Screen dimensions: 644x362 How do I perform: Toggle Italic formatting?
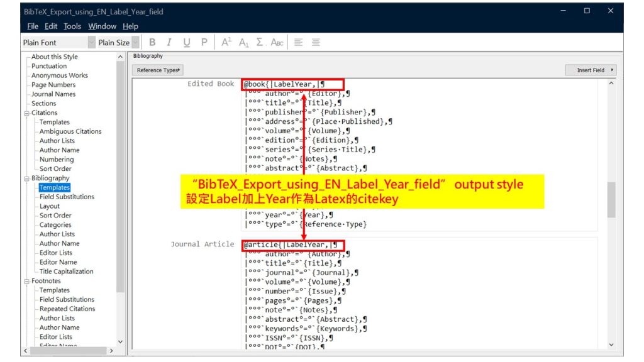(x=169, y=42)
